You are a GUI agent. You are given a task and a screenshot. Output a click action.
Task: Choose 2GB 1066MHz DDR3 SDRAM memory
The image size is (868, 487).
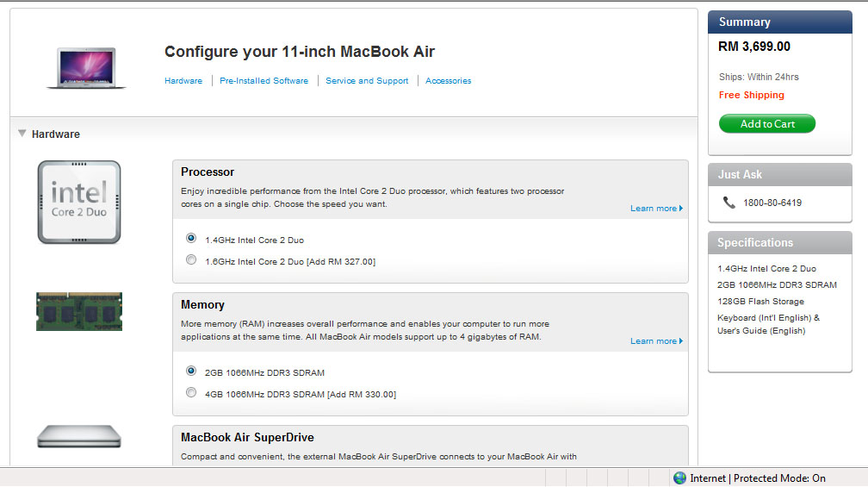(191, 371)
